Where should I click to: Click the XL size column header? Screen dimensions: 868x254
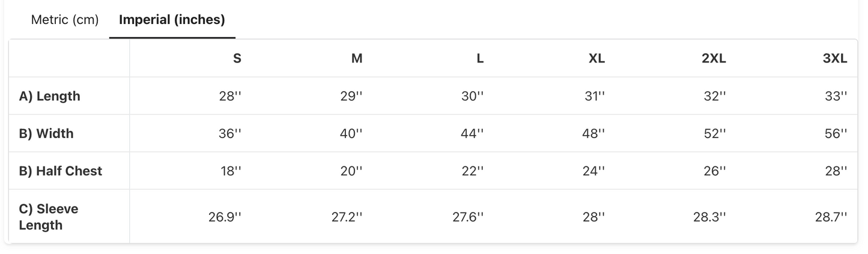point(596,59)
